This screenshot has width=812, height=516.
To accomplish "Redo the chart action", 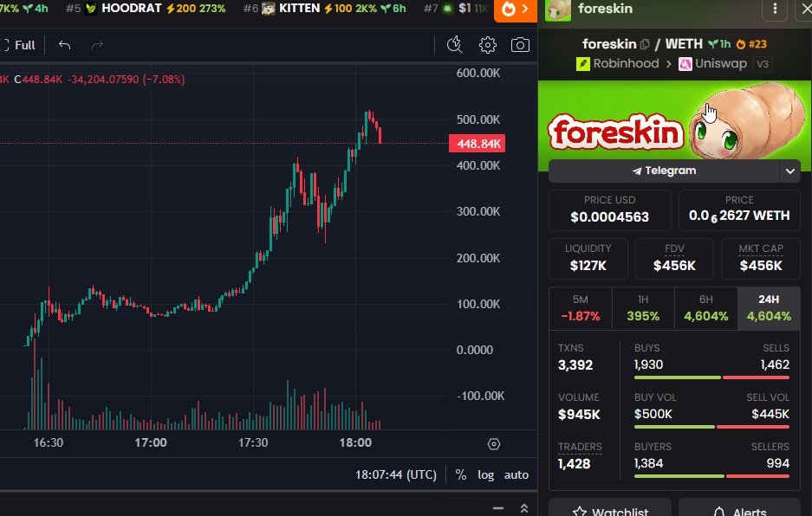I will tap(97, 45).
